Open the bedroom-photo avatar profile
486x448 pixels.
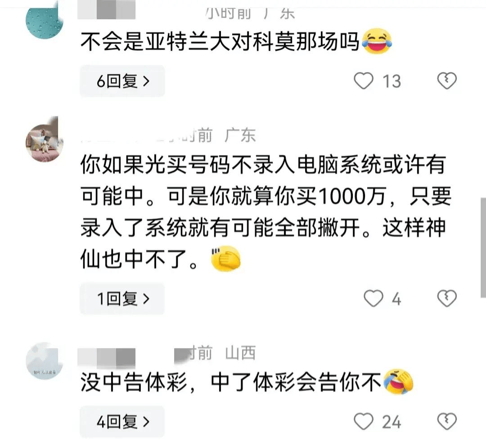[x=44, y=142]
